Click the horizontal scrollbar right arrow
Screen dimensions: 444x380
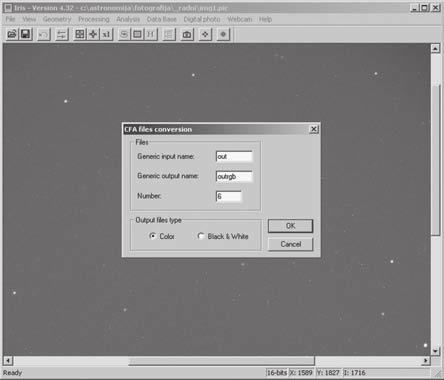coord(426,360)
